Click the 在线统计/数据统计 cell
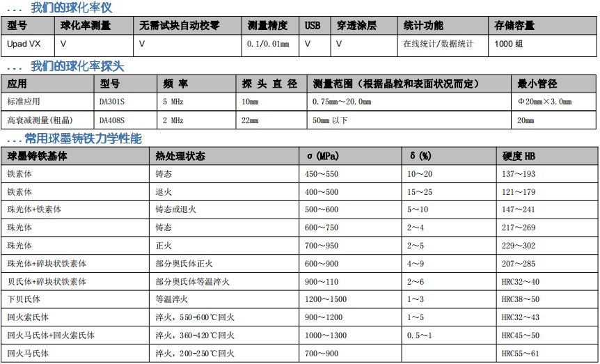 438,44
